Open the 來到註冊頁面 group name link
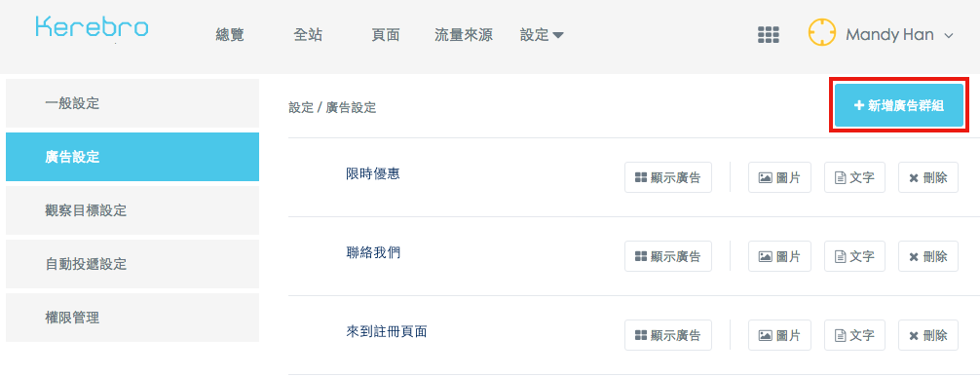Screen dimensions: 980x376 point(386,331)
